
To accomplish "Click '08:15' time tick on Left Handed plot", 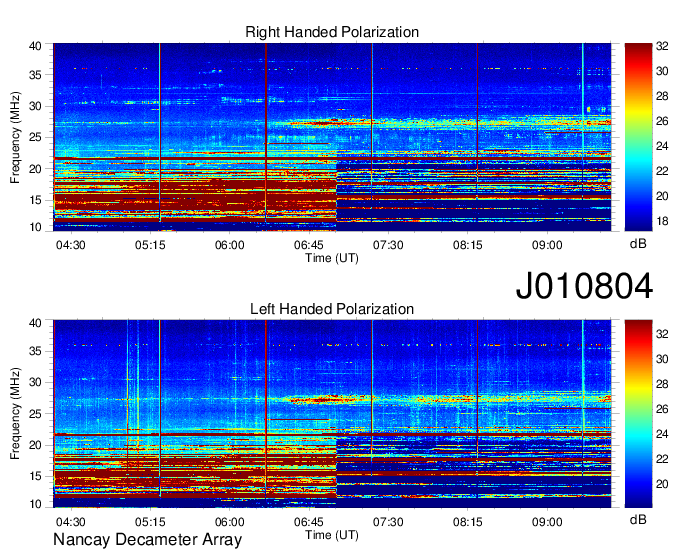I will (468, 522).
